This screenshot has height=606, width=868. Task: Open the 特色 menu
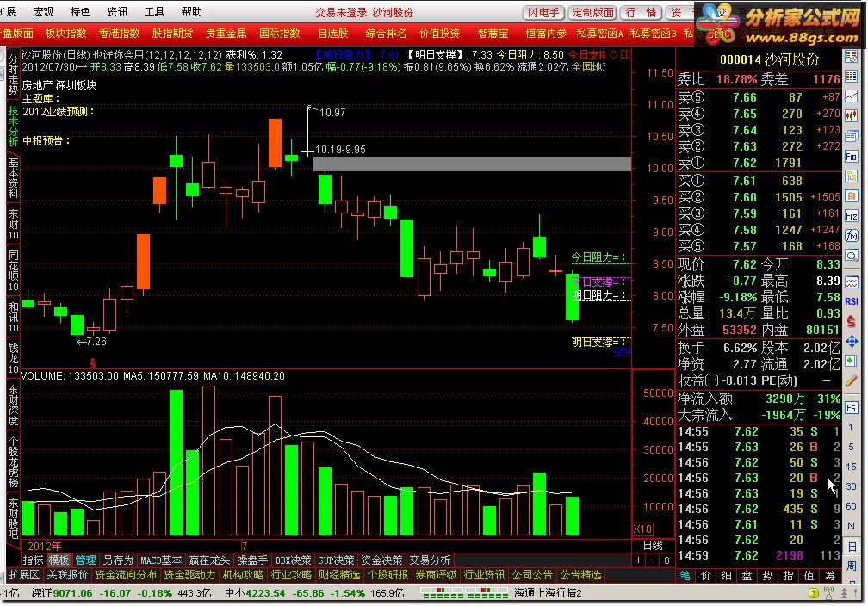(x=80, y=12)
